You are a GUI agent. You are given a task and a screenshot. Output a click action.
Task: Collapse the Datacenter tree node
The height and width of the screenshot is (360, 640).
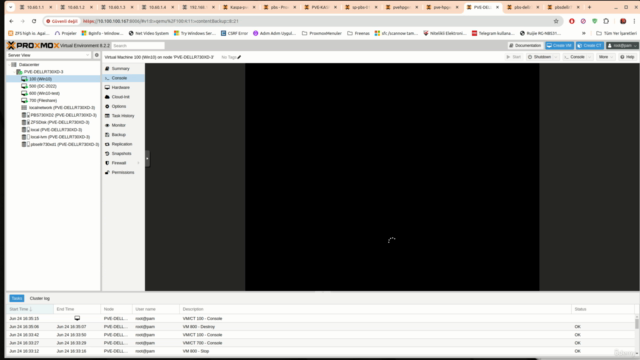coord(9,64)
